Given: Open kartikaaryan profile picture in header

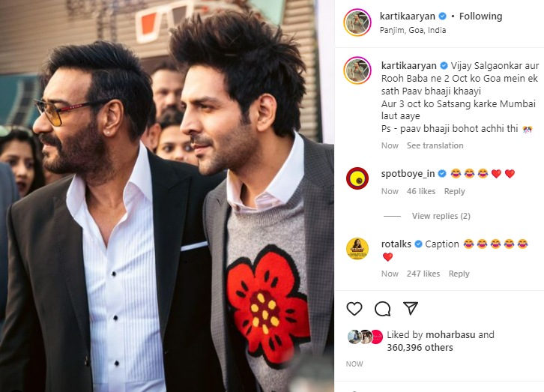Looking at the screenshot, I should (x=357, y=22).
